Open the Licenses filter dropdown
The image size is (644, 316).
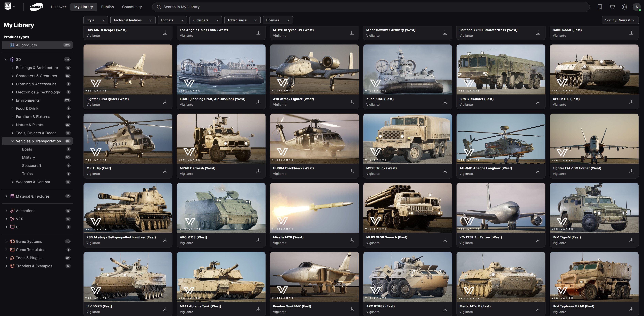(278, 20)
